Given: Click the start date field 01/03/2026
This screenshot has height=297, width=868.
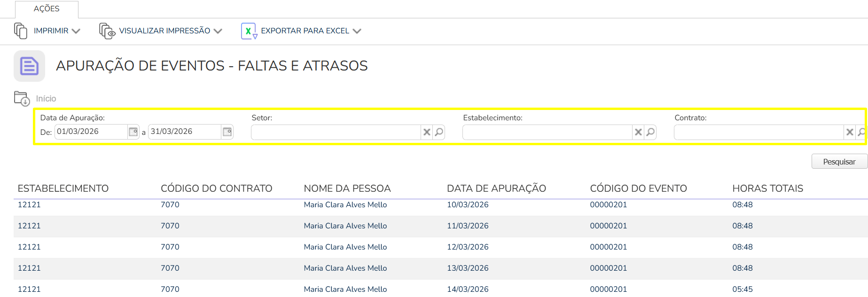Looking at the screenshot, I should click(91, 132).
